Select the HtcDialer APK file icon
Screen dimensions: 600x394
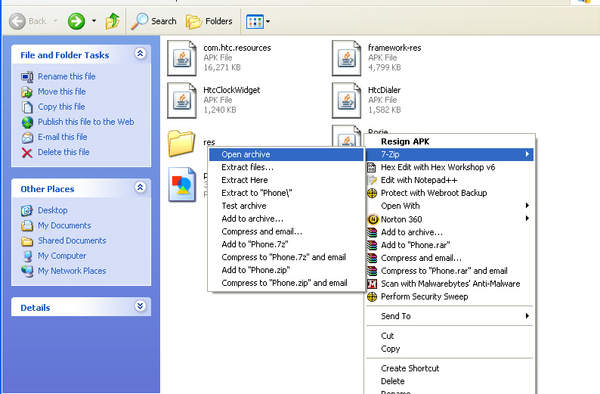(346, 100)
